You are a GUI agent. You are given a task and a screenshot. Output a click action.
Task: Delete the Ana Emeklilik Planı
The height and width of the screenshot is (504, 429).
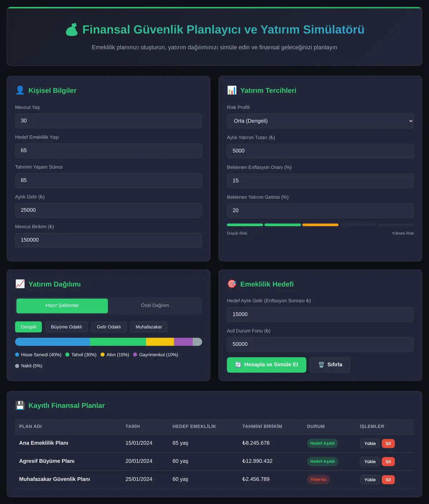pyautogui.click(x=388, y=444)
